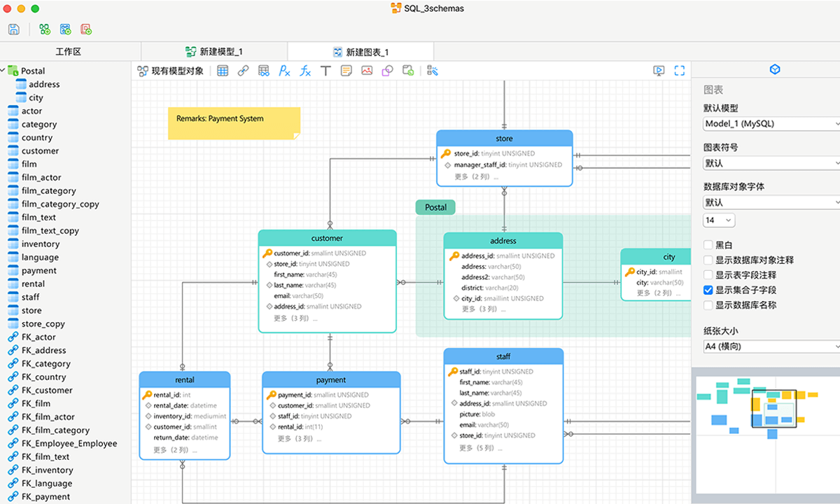Viewport: 840px width, 504px height.
Task: Click the staff table header
Action: 503,356
